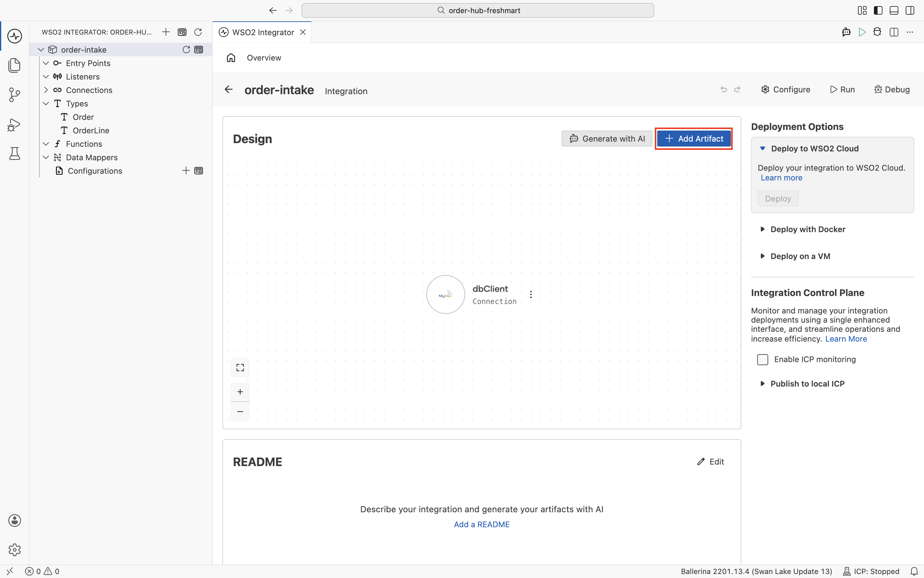Click the order-hub-freshmart search field

pyautogui.click(x=478, y=10)
